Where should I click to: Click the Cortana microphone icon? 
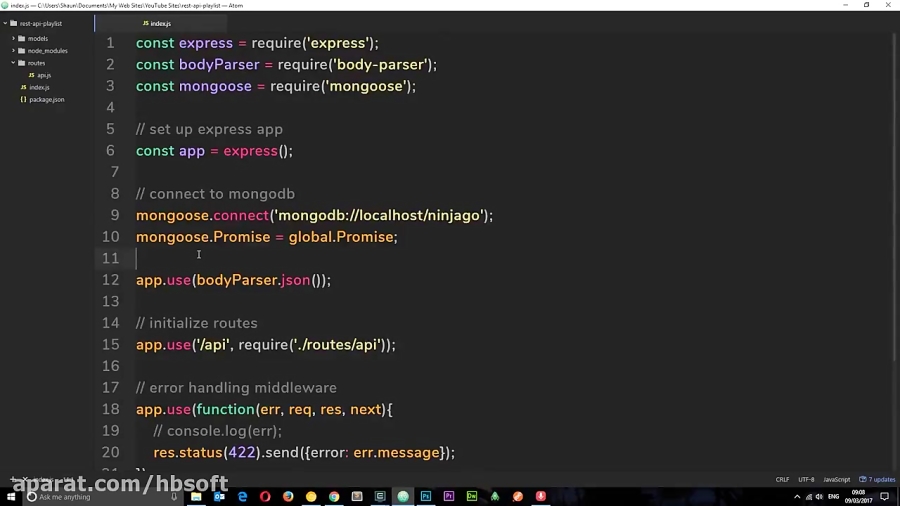point(174,497)
